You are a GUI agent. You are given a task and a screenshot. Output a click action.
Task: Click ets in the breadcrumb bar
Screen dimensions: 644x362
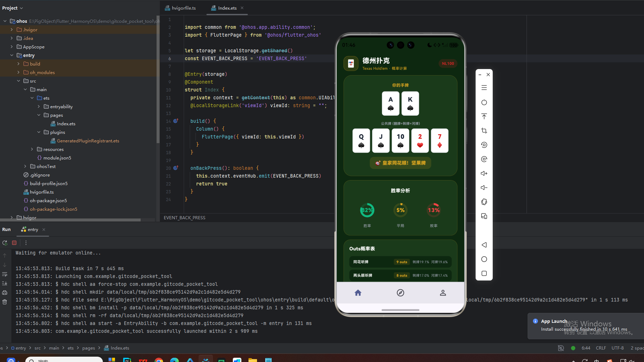70,348
